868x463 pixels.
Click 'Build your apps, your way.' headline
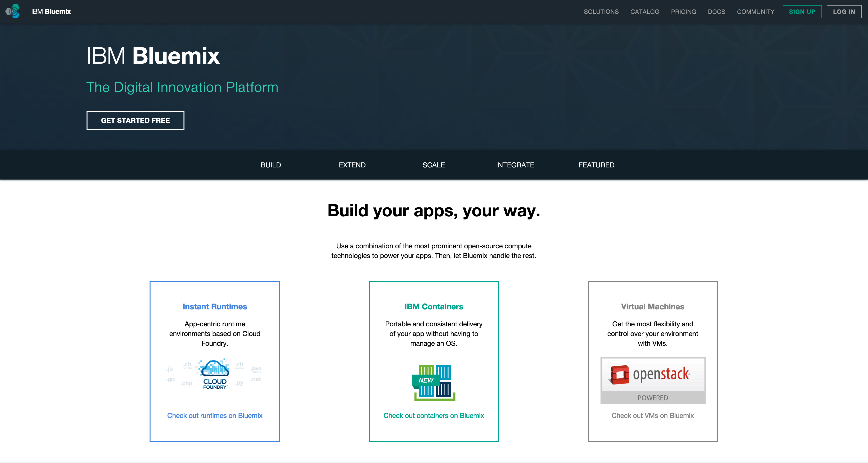[x=434, y=211]
